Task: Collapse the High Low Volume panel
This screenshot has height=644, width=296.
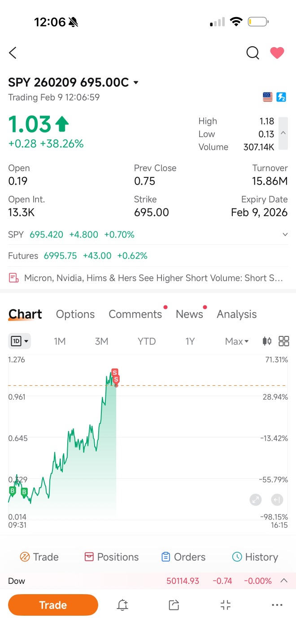Action: click(283, 133)
